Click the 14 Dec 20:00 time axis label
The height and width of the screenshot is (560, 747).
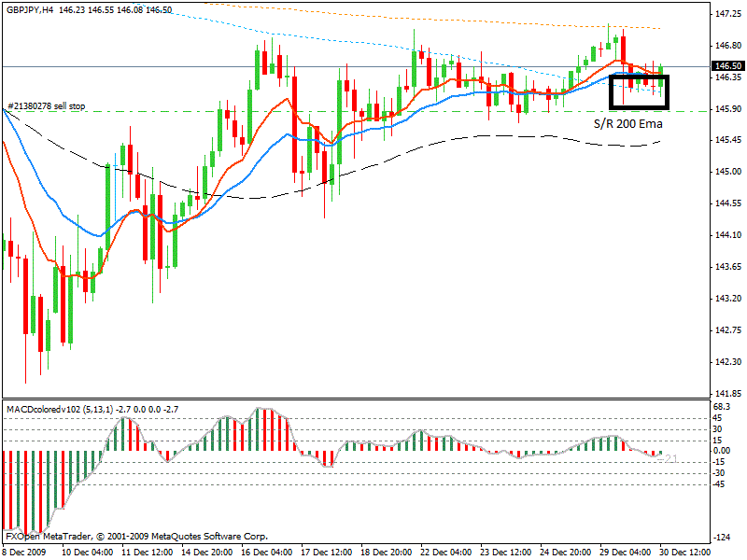point(205,553)
